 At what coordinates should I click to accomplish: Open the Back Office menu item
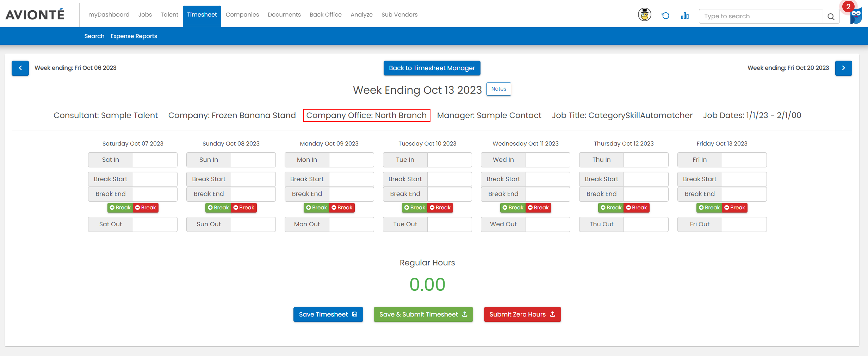pyautogui.click(x=325, y=14)
